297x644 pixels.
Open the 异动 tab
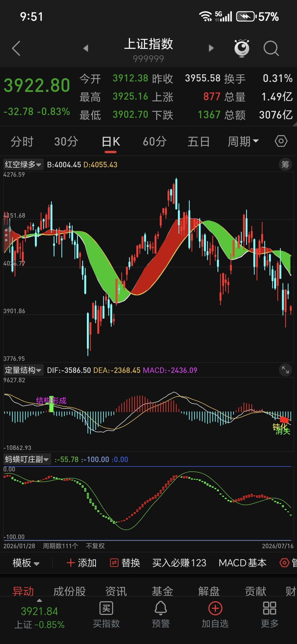coord(23,591)
